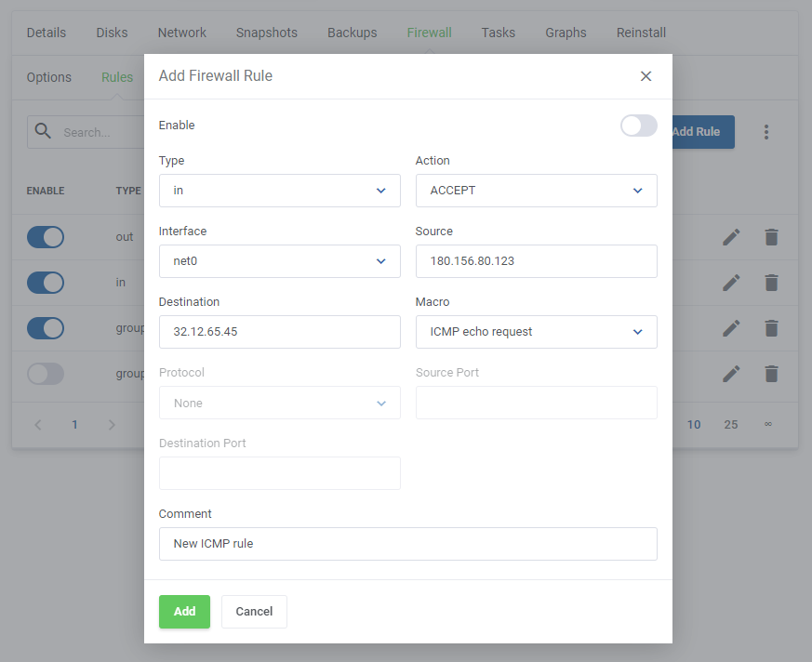Click the Destination Port input field
The width and height of the screenshot is (812, 662).
280,473
